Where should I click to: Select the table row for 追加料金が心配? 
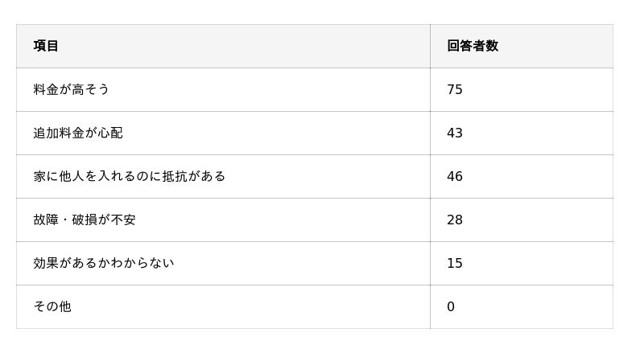(x=314, y=133)
